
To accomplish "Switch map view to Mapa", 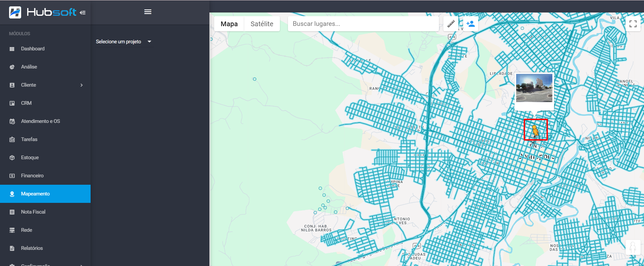I will (229, 24).
